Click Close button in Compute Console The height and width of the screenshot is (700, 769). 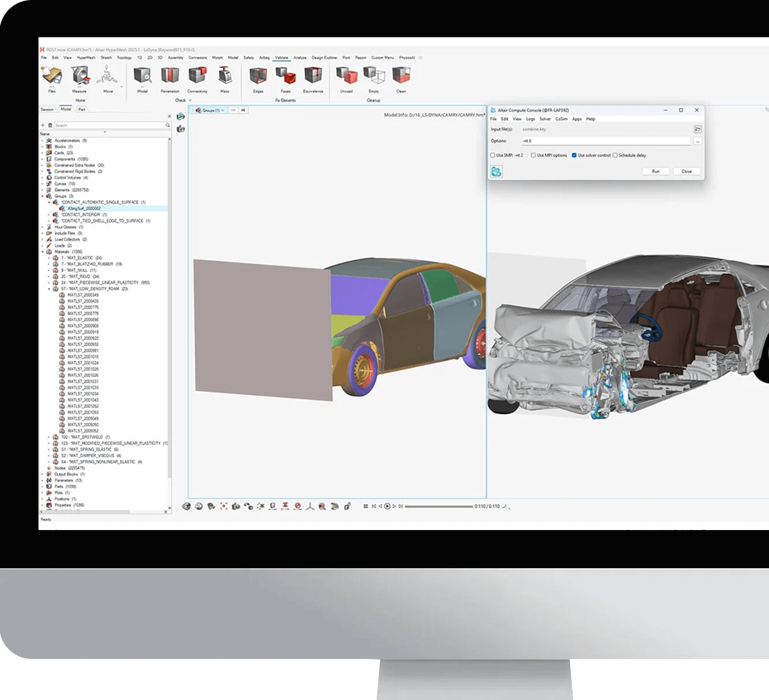point(686,171)
